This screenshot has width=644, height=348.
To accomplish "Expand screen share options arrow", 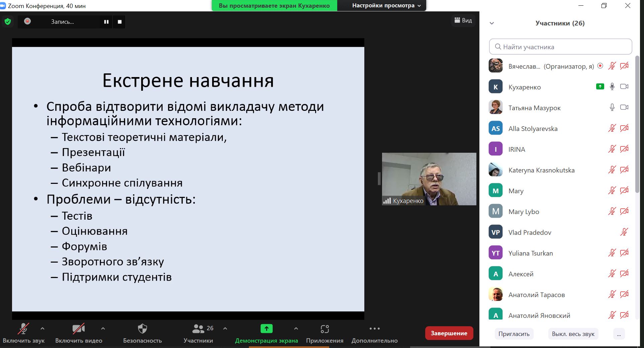I will click(296, 329).
